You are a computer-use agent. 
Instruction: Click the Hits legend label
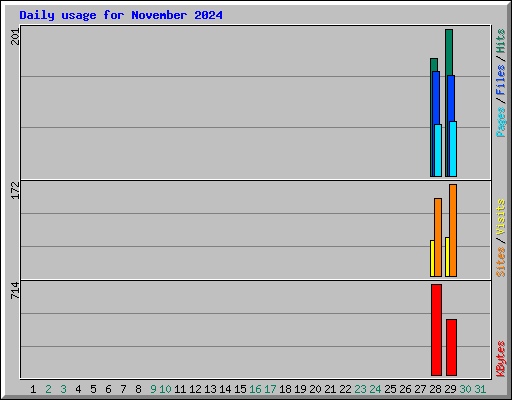click(500, 41)
